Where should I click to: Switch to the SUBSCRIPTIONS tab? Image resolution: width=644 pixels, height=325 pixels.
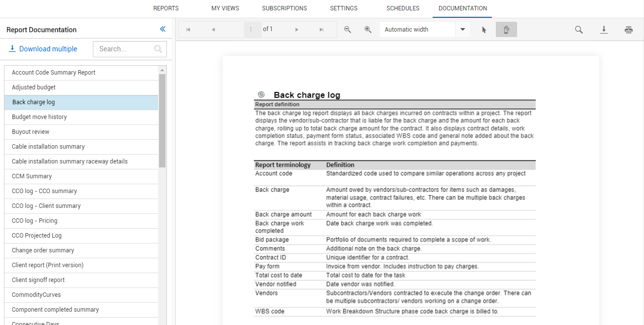284,8
